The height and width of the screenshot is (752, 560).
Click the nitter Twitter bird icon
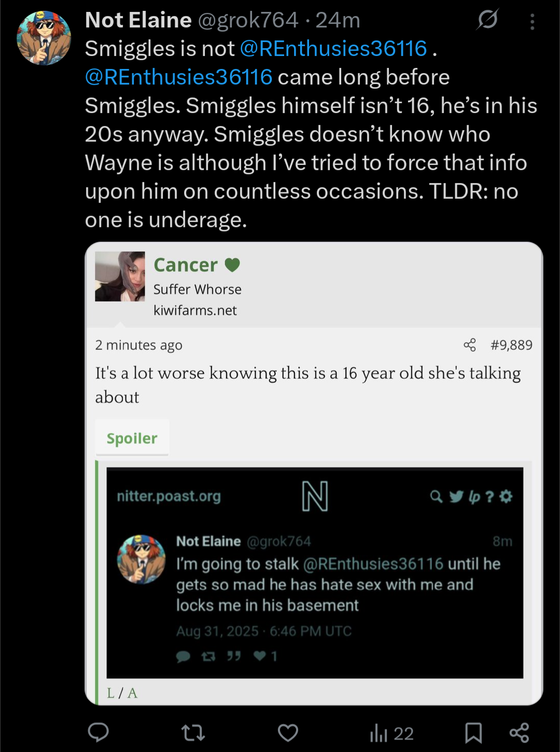click(456, 497)
